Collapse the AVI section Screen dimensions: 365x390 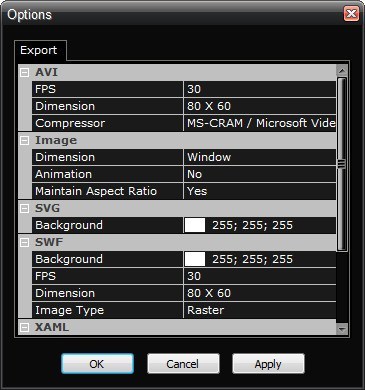(x=24, y=72)
